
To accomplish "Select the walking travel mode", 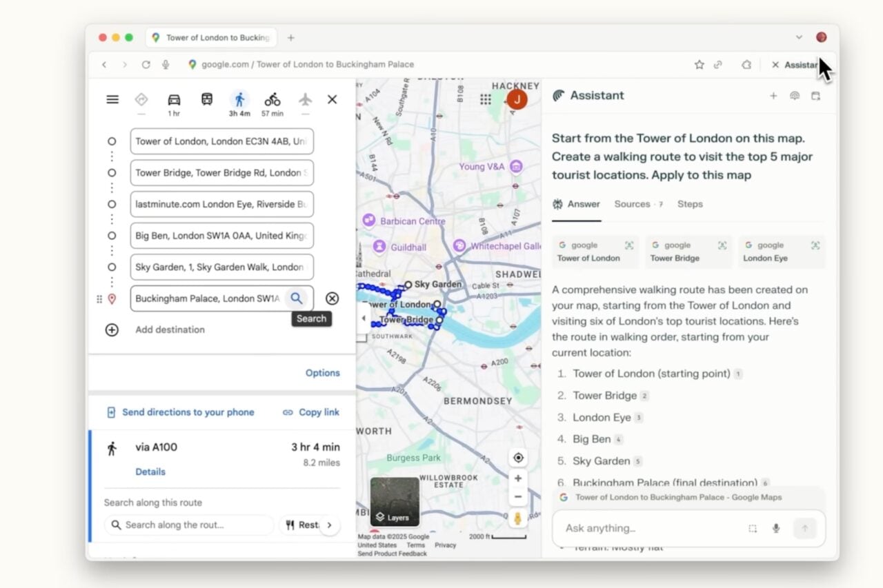I will 239,100.
